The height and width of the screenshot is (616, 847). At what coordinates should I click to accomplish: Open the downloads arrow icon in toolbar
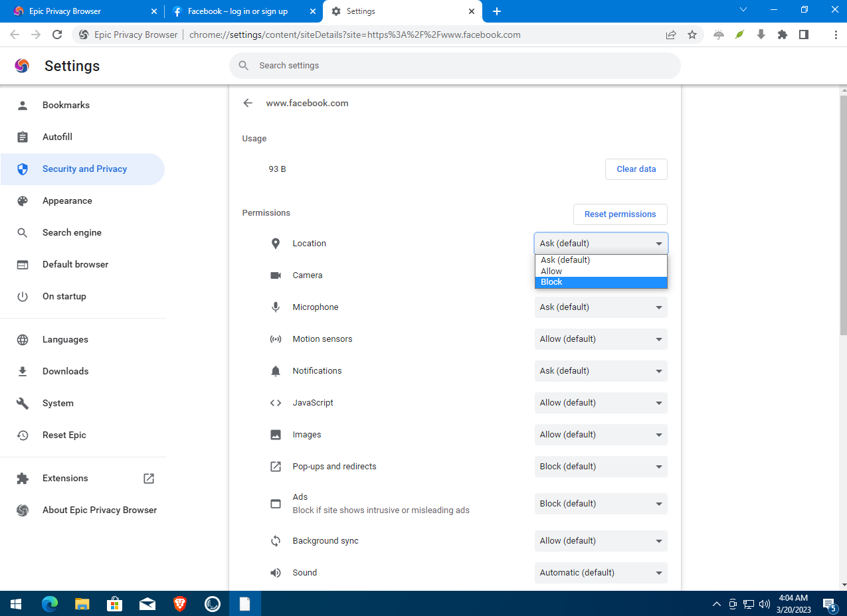pyautogui.click(x=761, y=35)
